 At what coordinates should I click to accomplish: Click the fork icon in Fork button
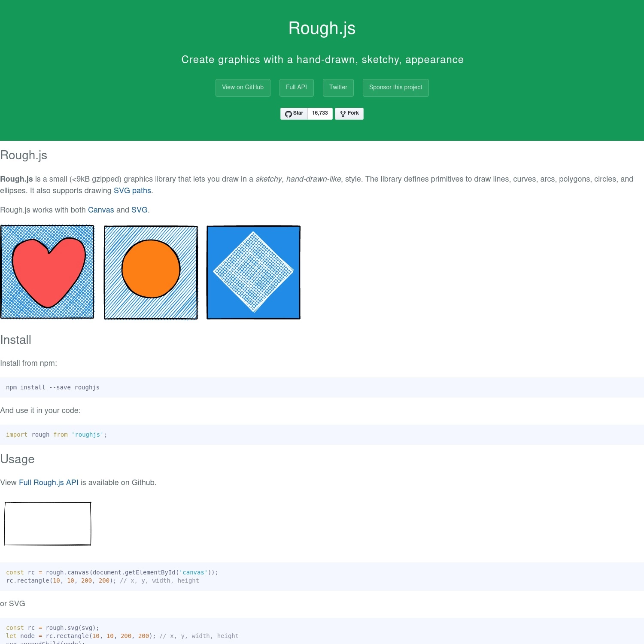343,114
